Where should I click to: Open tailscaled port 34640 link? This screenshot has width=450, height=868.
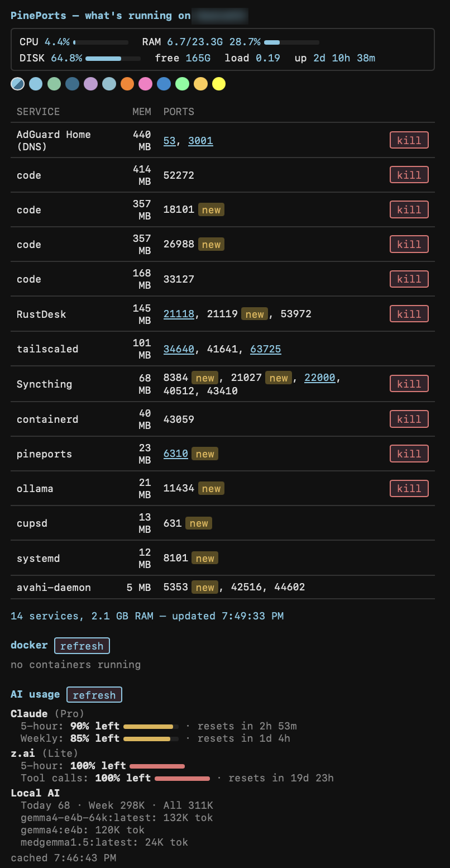coord(179,349)
